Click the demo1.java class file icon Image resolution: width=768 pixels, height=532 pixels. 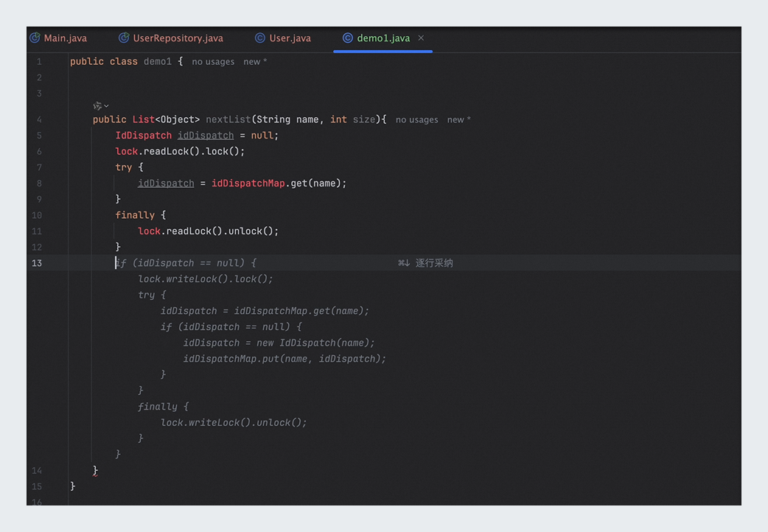347,38
